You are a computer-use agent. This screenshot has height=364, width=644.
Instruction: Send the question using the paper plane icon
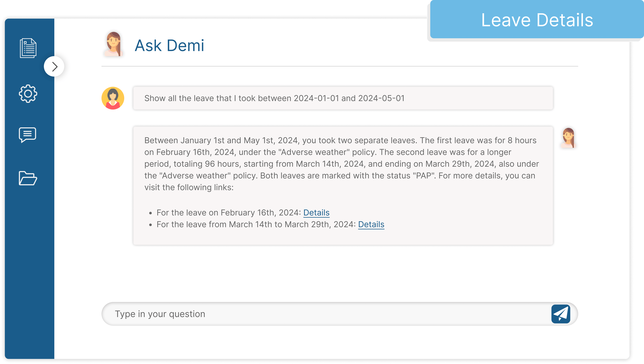[561, 314]
